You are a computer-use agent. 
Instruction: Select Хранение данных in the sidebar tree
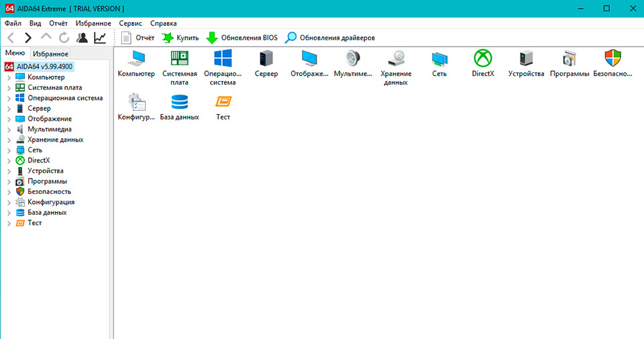[x=49, y=140]
